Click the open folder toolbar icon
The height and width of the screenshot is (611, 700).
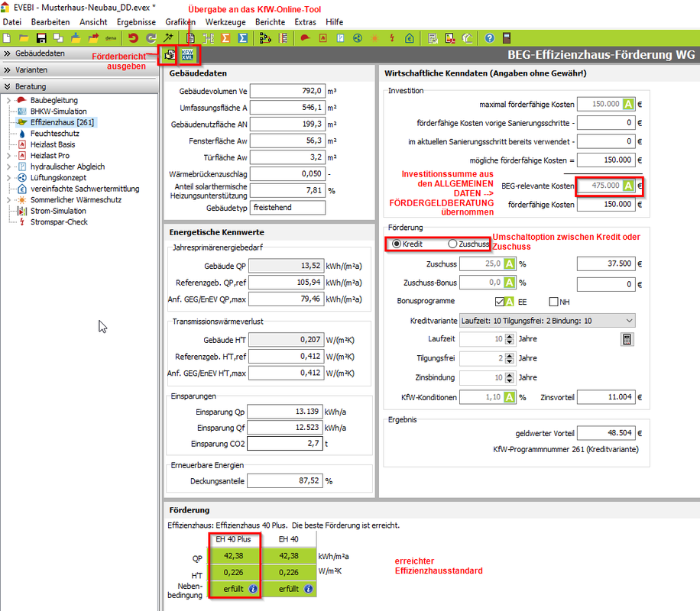pos(24,37)
